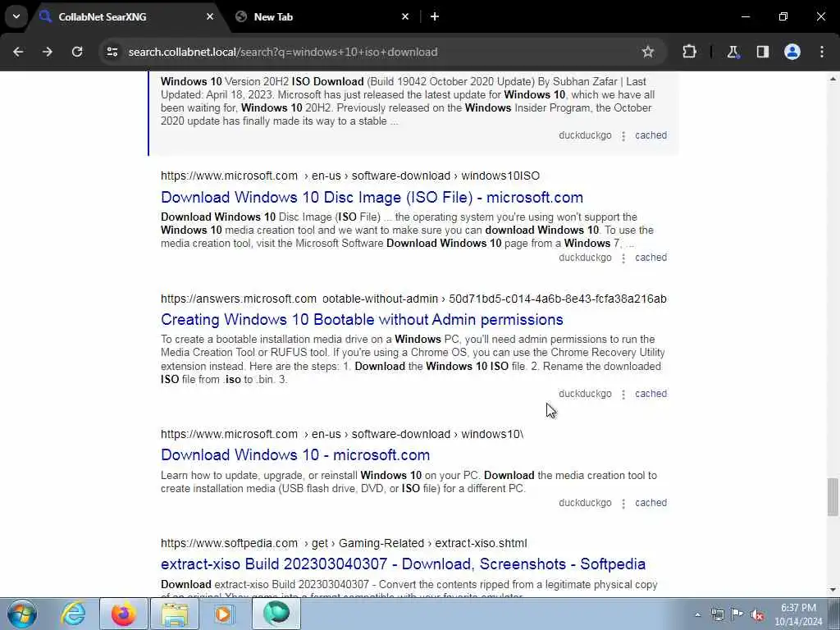Open the tab search dropdown arrow
The width and height of the screenshot is (840, 630).
[16, 16]
